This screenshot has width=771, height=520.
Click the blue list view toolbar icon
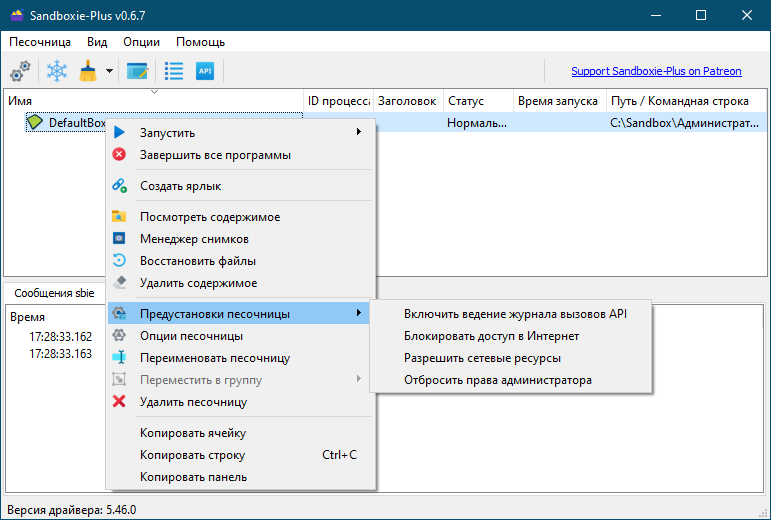click(174, 71)
